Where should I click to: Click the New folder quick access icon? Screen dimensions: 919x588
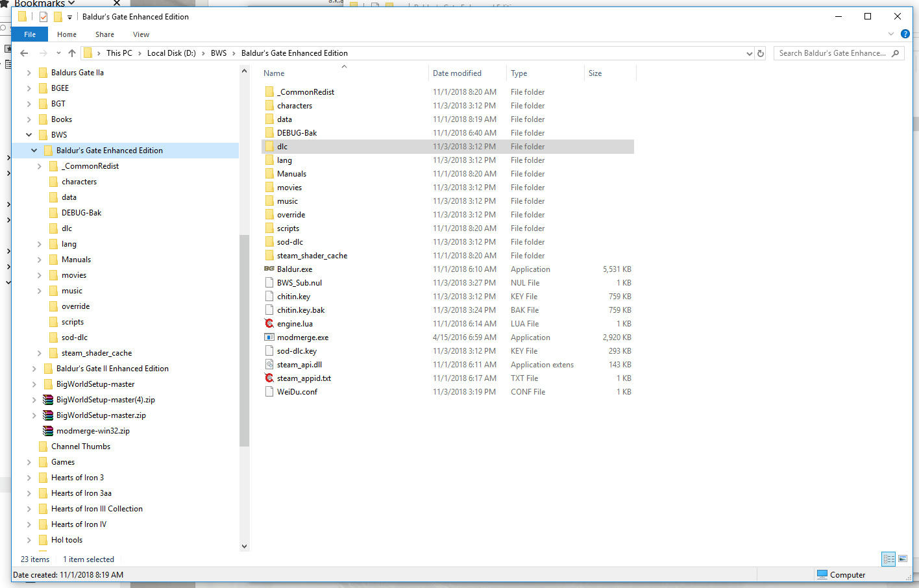point(58,17)
